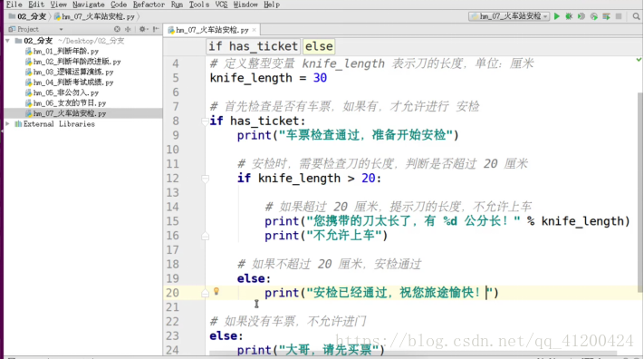644x359 pixels.
Task: Click line number 5 in gutter
Action: (176, 78)
